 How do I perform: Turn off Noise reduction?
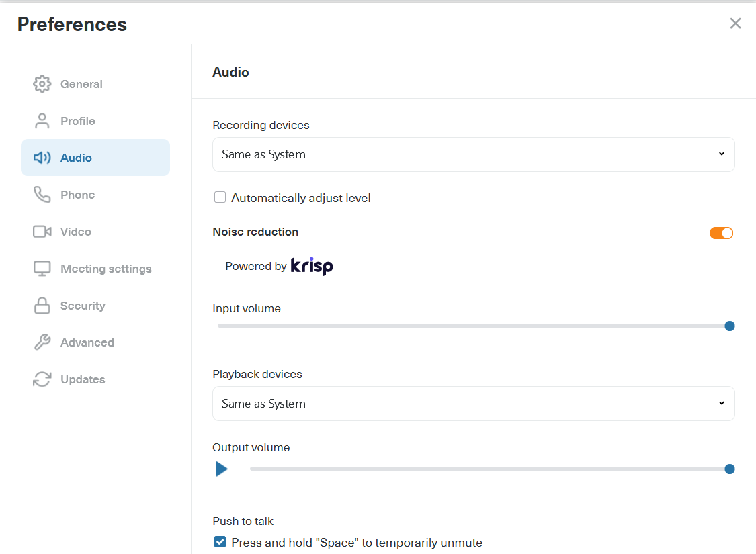(x=721, y=232)
